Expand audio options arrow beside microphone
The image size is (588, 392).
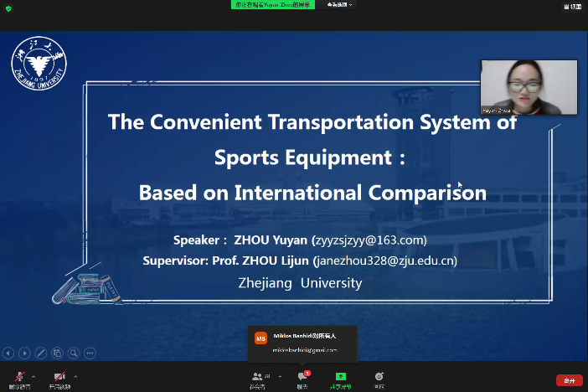click(33, 376)
